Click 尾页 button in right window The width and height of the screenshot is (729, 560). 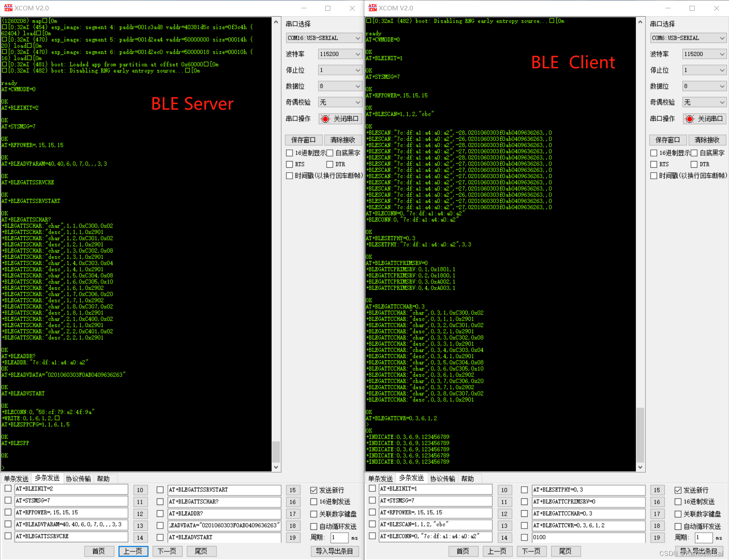click(x=565, y=551)
